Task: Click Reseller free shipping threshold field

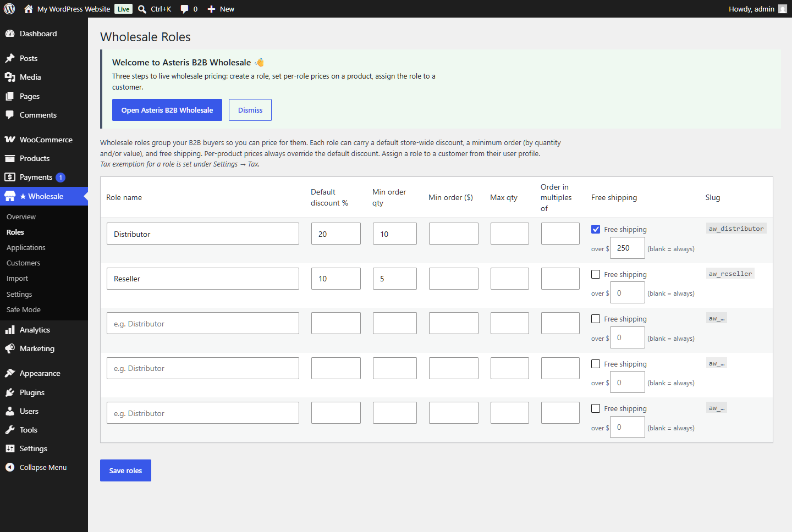Action: tap(628, 293)
